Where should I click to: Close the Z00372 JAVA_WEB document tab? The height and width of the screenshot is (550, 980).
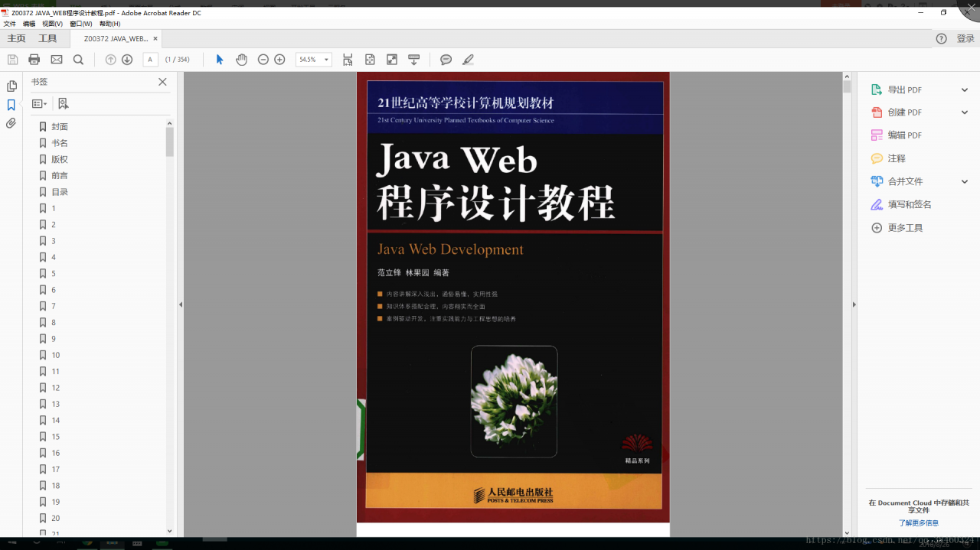(x=155, y=38)
